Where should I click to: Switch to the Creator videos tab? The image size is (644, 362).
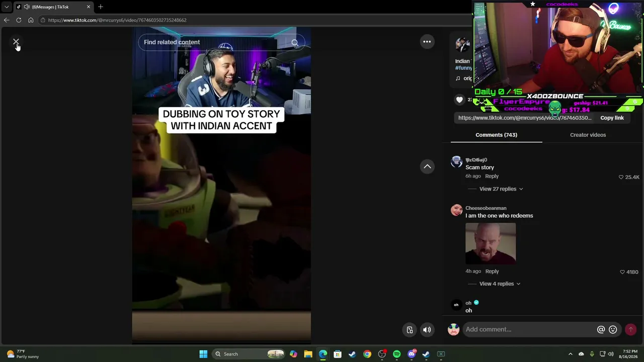coord(588,135)
